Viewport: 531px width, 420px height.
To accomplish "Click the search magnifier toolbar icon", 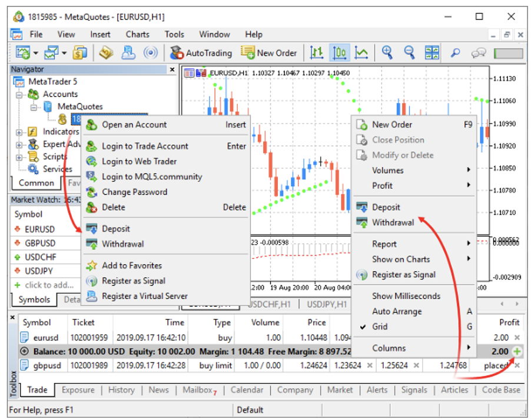I will (x=456, y=53).
